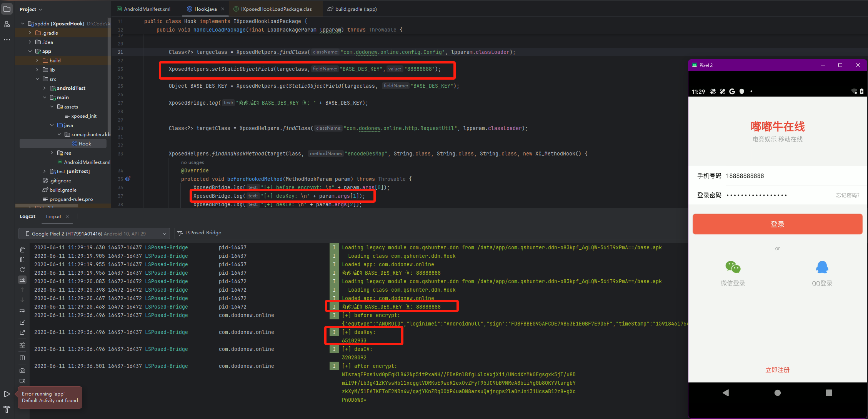This screenshot has height=419, width=868.
Task: Open the Build tool window hammer icon
Action: coord(7,409)
